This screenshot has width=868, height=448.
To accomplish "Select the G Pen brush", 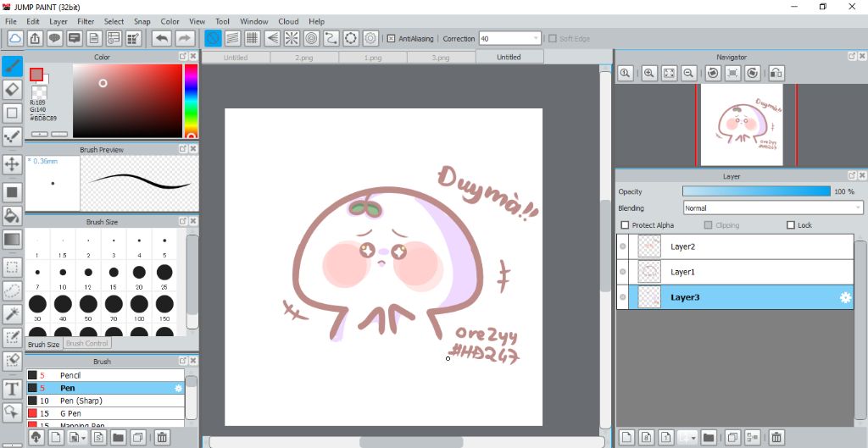I will tap(105, 413).
